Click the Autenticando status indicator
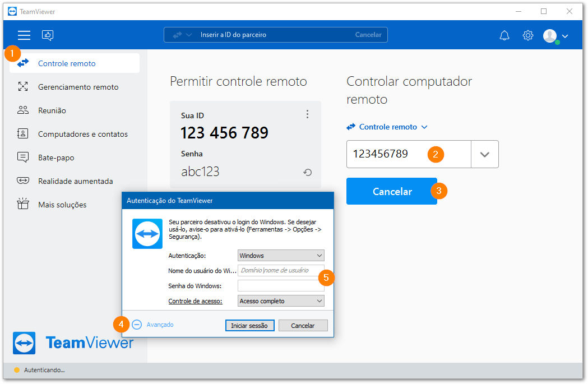 pos(39,370)
